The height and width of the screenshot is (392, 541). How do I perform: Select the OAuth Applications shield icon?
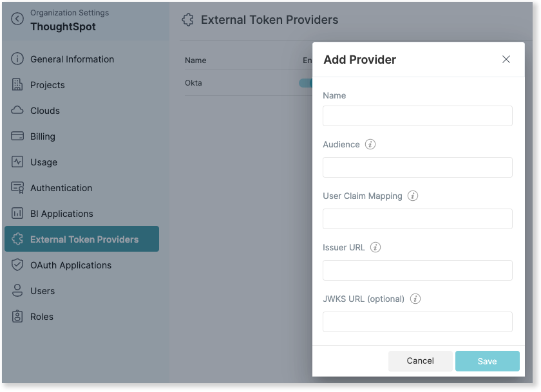click(x=17, y=265)
